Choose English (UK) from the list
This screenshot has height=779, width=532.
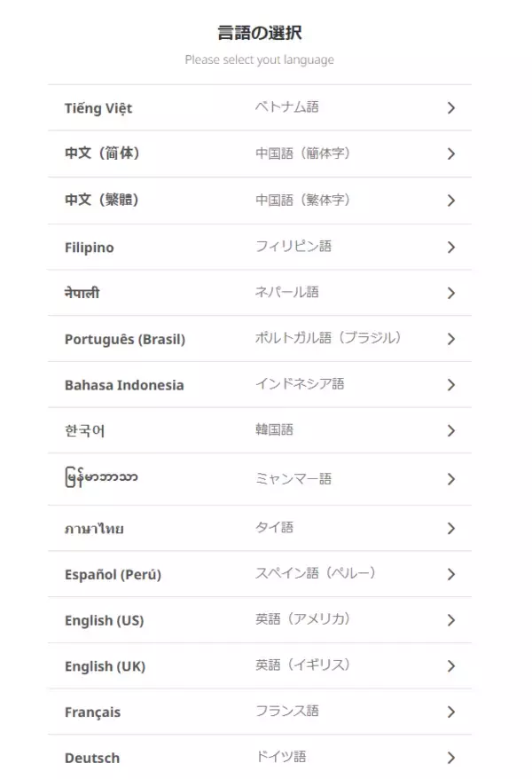105,666
